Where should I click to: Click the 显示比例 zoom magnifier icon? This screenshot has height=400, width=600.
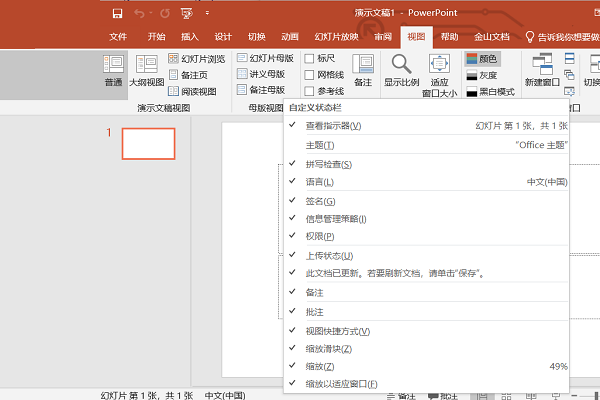point(401,70)
